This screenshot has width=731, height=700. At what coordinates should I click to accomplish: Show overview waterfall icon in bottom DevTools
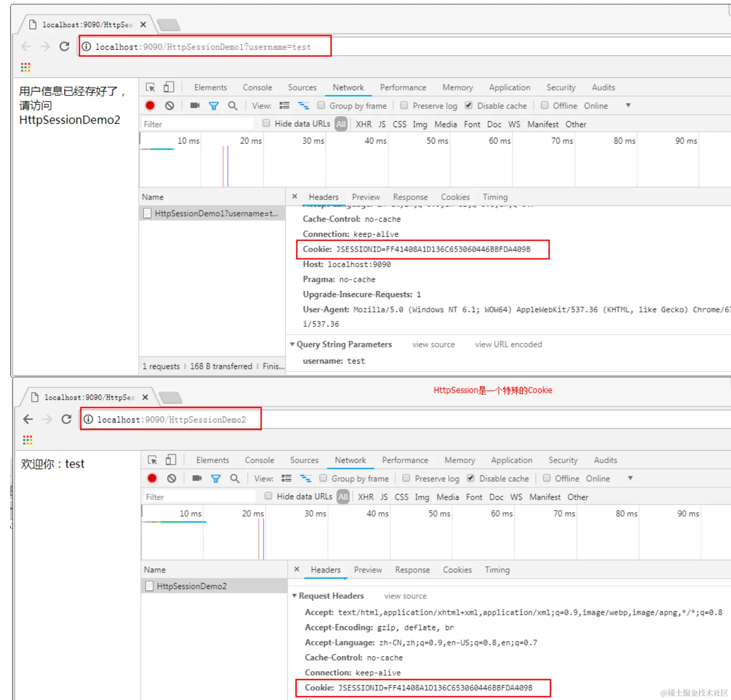coord(306,478)
